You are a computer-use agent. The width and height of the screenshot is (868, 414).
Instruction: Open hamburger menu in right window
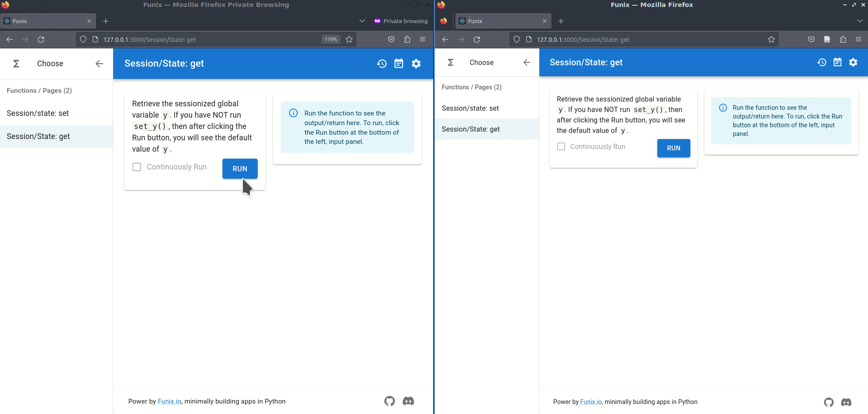[858, 40]
